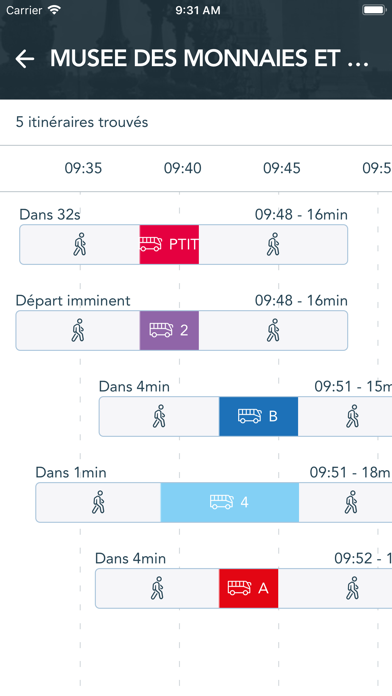The image size is (392, 696).
Task: Tap the 09:40 timeline marker
Action: (x=182, y=168)
